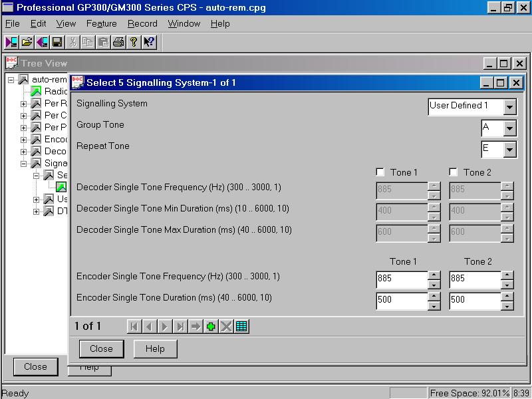Add a record with green plus icon
532x399 pixels.
tap(211, 327)
